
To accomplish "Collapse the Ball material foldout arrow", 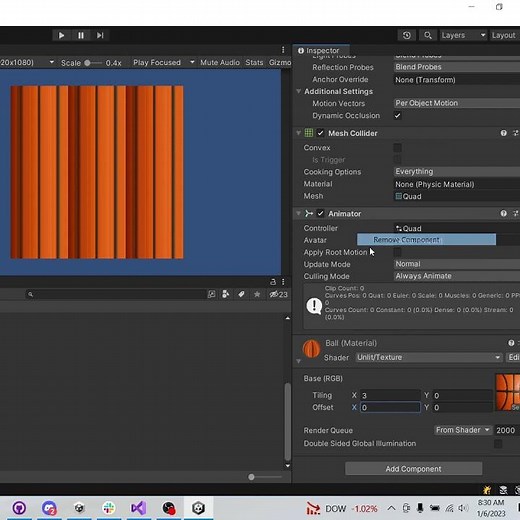I will (299, 361).
